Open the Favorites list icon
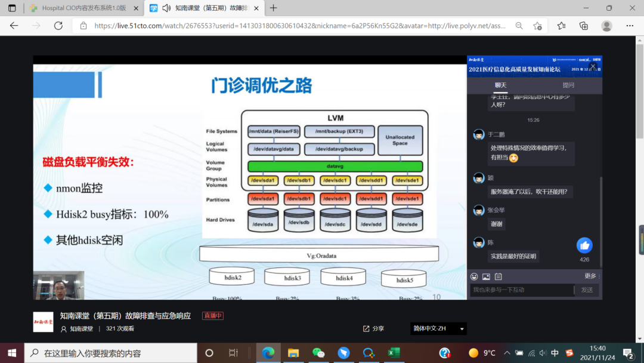The image size is (644, 363). tap(562, 26)
